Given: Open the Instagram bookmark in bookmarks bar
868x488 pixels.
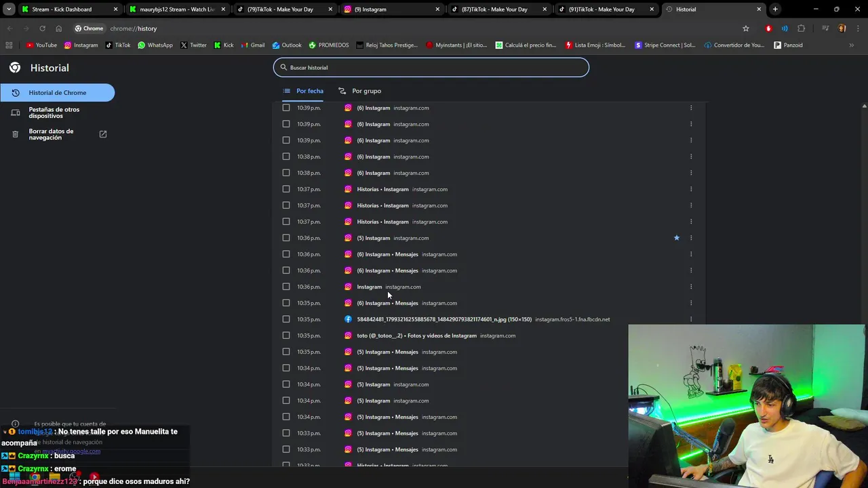Looking at the screenshot, I should coord(81,45).
